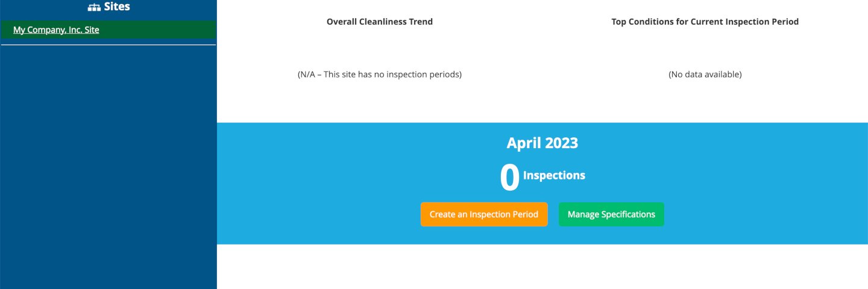Click the white divider line under site list
868x289 pixels.
tap(108, 45)
